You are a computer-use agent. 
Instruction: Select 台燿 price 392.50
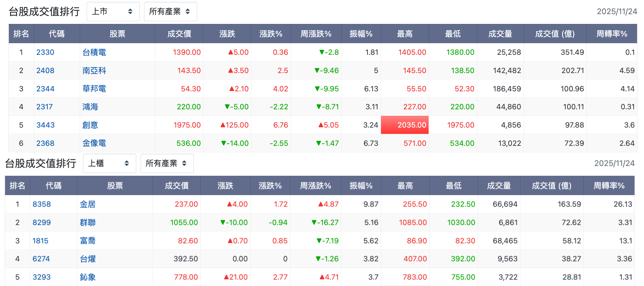click(x=186, y=259)
